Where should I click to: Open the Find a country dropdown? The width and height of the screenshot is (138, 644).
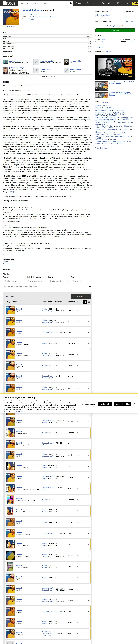(x=59, y=281)
